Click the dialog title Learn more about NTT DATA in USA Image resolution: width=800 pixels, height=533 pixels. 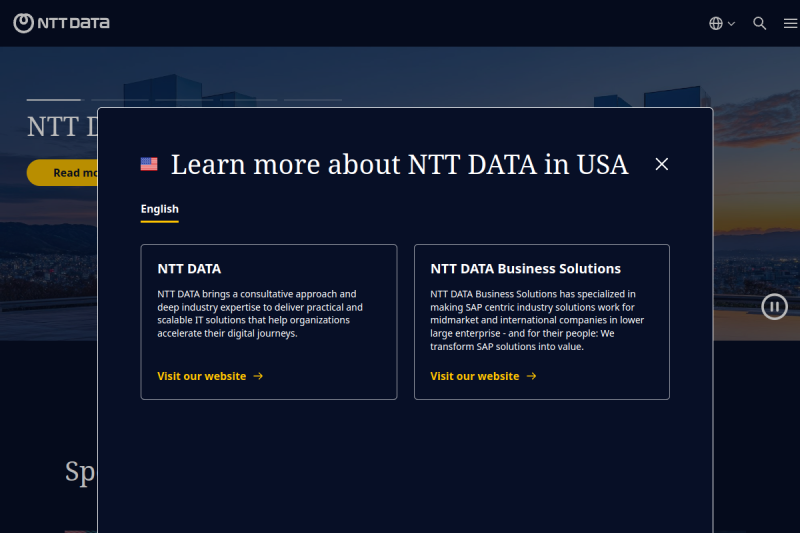[399, 165]
